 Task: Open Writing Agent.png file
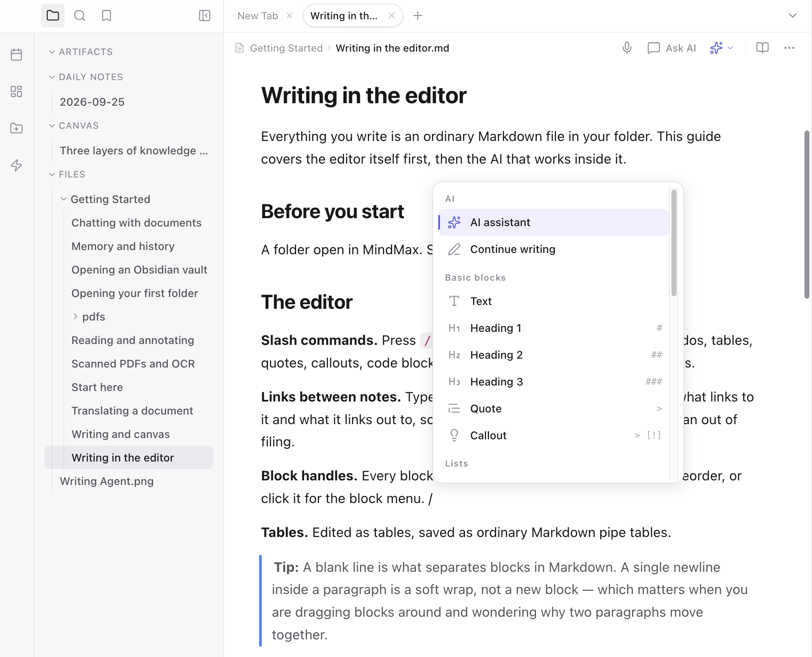(107, 481)
